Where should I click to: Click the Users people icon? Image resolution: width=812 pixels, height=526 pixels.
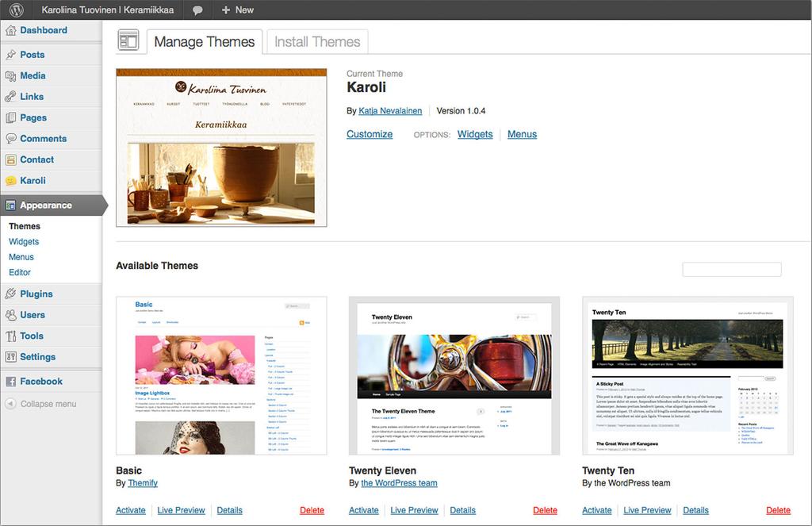11,315
